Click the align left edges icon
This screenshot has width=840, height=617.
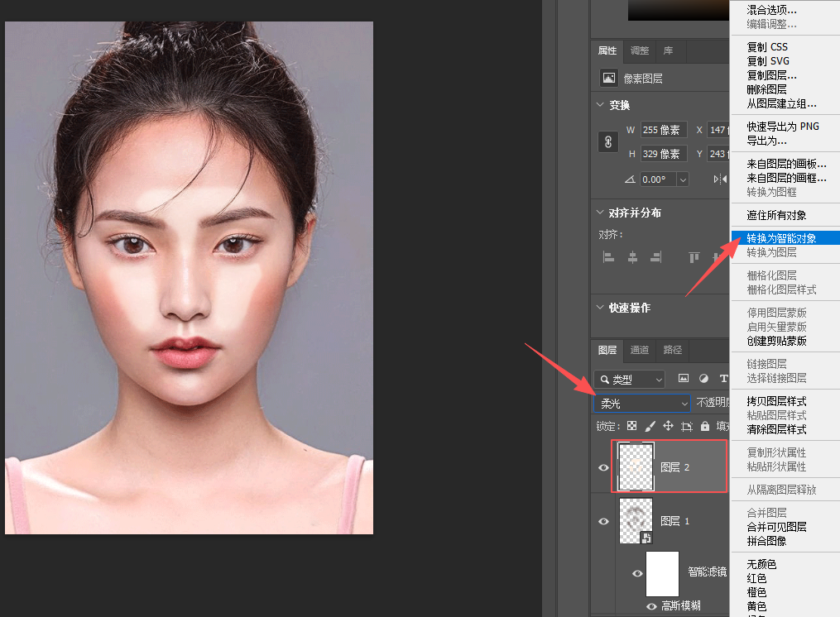tap(608, 257)
